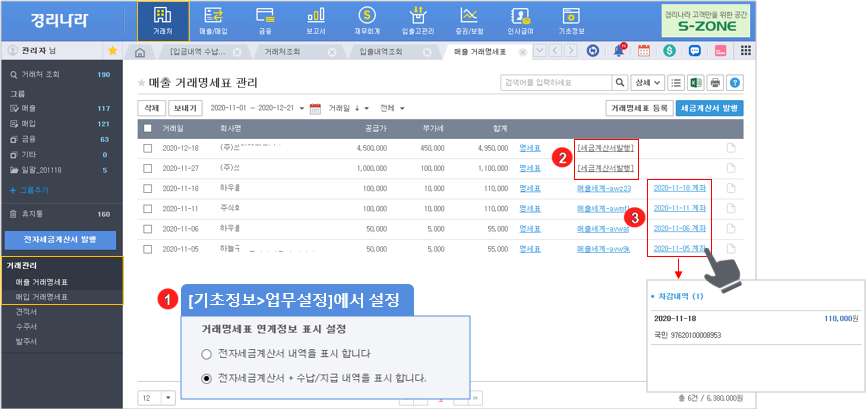The width and height of the screenshot is (867, 409).
Task: Check the 2020-11-18 row checkbox
Action: click(148, 188)
